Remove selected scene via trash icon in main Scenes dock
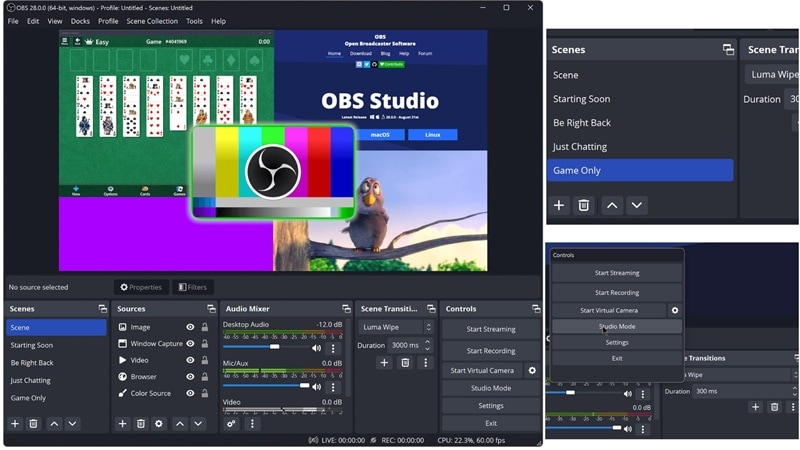800x450 pixels. click(33, 423)
